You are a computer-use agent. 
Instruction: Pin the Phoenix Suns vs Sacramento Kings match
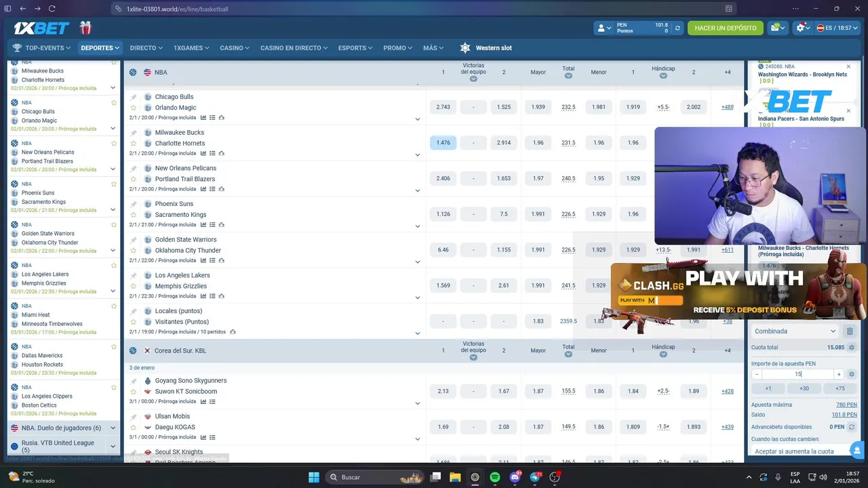coord(134,204)
